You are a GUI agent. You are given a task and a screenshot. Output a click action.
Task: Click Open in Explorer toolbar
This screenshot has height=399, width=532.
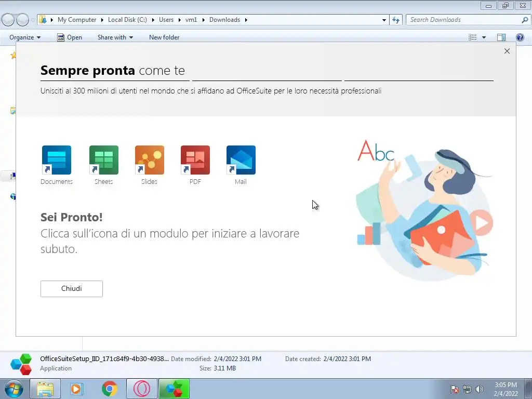pos(70,37)
